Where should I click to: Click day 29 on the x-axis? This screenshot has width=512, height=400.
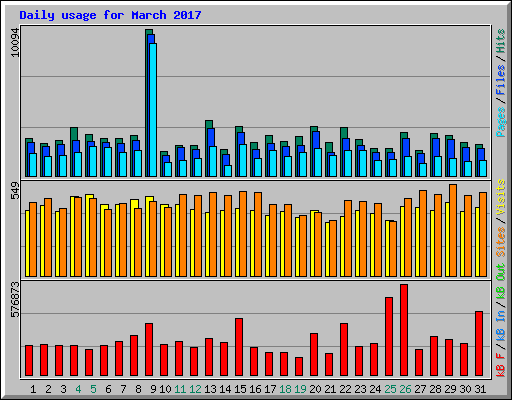click(450, 389)
